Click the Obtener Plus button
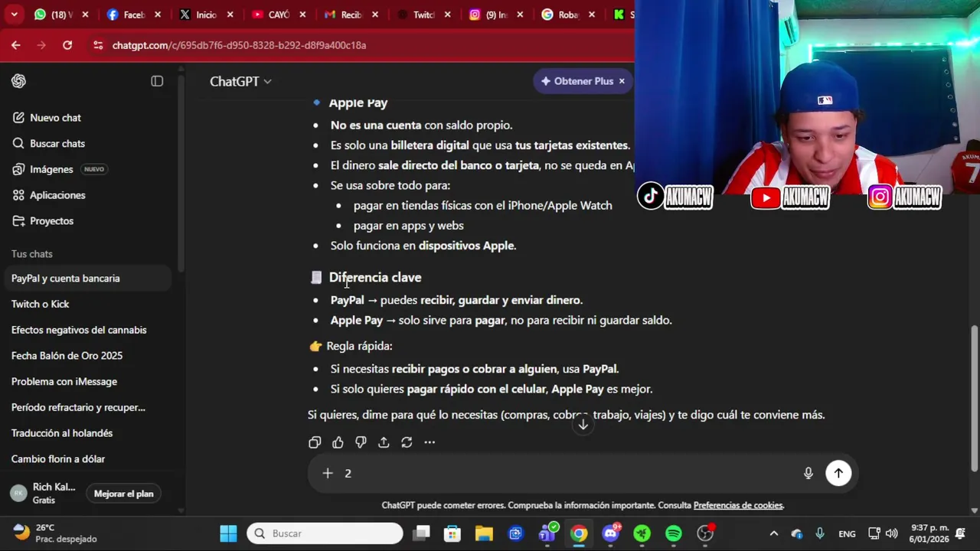 (577, 81)
